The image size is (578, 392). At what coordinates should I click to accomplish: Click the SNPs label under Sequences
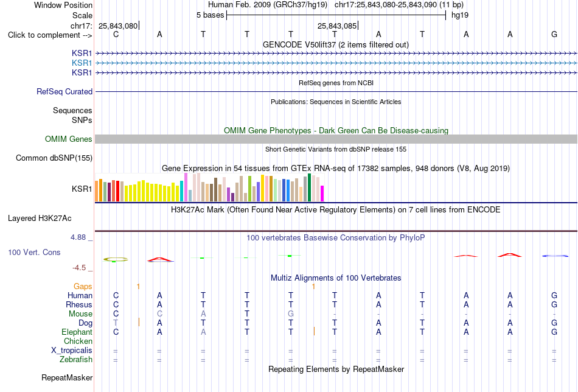(82, 120)
